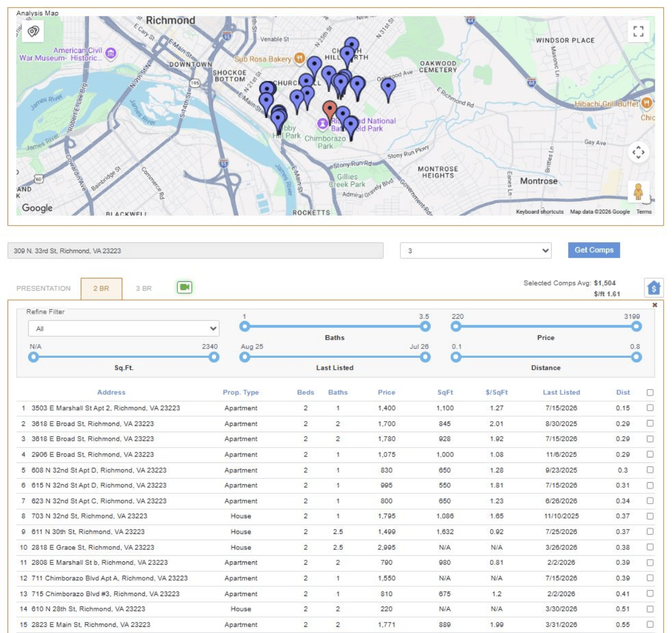Screen dimensions: 672x633
Task: Sort by Baths column header
Action: click(338, 392)
